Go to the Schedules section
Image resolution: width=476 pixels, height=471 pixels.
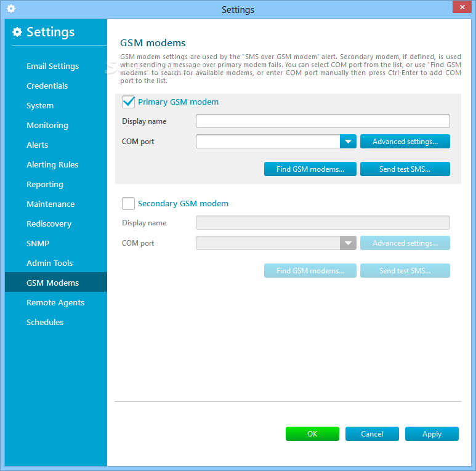coord(45,322)
